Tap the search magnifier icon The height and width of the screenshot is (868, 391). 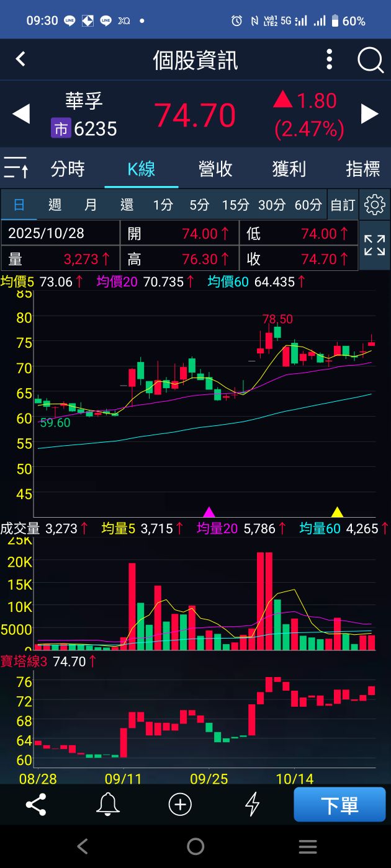pos(371,60)
